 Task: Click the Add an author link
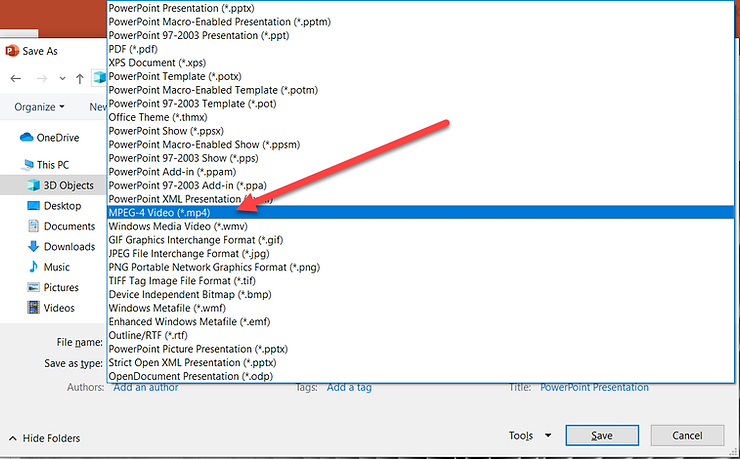(146, 388)
